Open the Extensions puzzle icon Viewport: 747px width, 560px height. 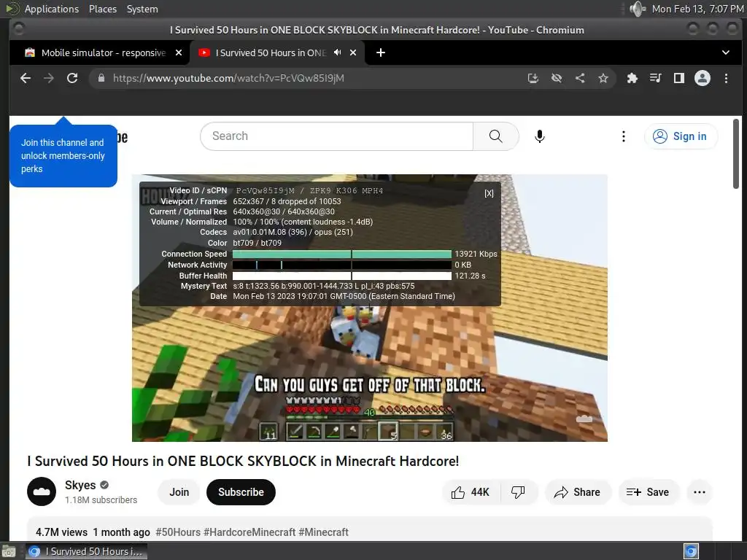point(632,78)
